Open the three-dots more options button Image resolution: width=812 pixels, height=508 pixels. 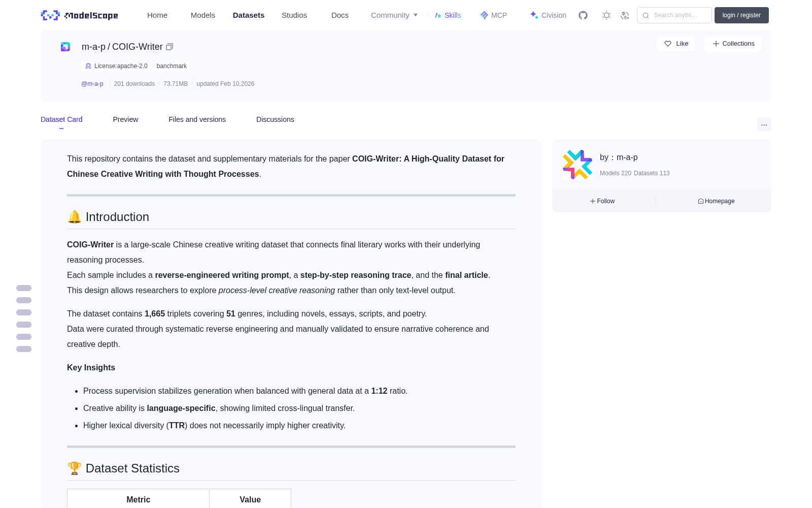764,124
